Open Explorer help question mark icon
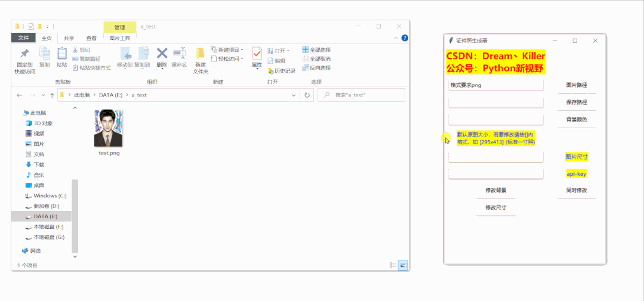The image size is (644, 301). 405,38
